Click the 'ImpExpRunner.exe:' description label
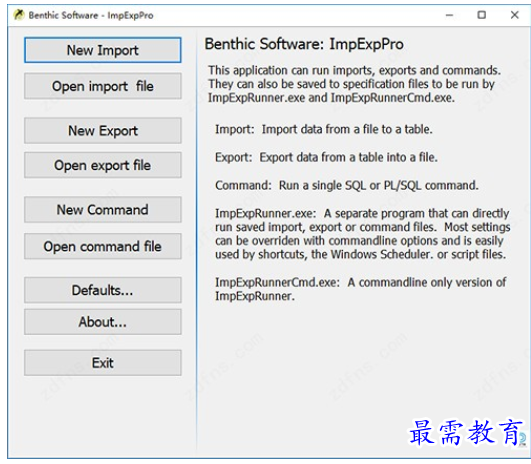The image size is (531, 464). coord(266,213)
